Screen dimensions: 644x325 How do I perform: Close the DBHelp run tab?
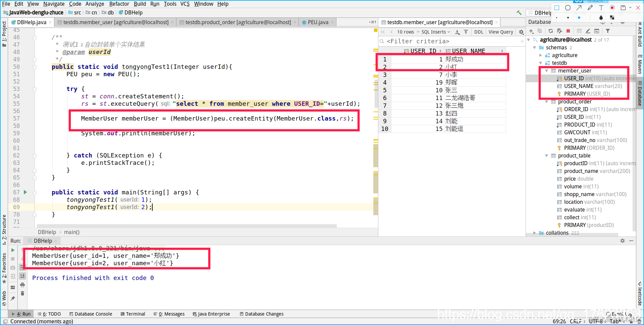click(x=56, y=241)
